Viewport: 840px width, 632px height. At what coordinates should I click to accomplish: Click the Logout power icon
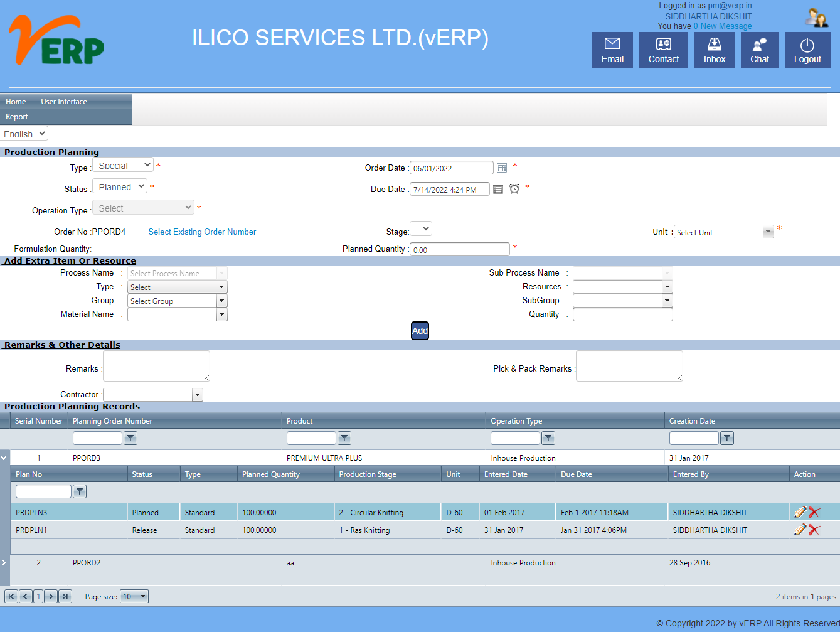pyautogui.click(x=807, y=50)
